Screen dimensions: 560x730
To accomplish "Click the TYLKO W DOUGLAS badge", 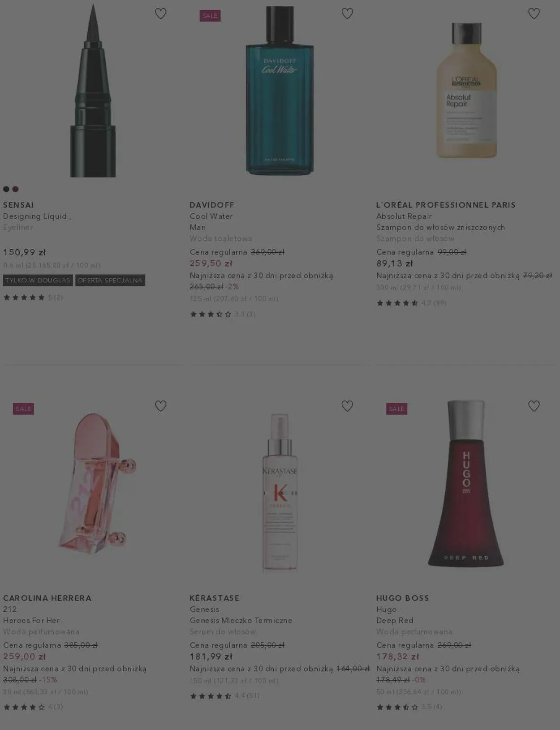I will (38, 281).
